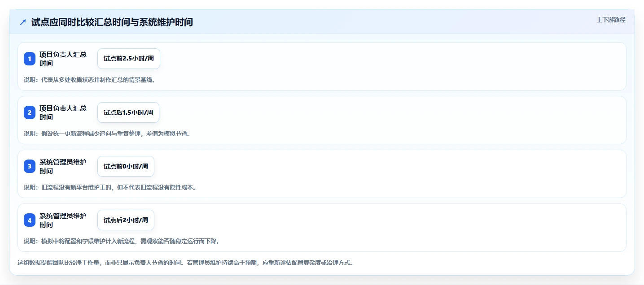
Task: Click the 试点后2小时/周 value chip
Action: (126, 220)
